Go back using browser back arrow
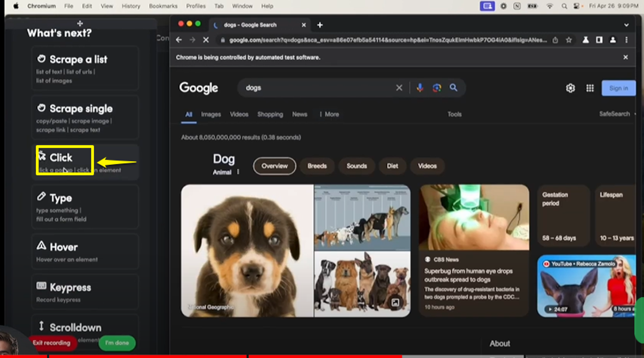 [179, 40]
